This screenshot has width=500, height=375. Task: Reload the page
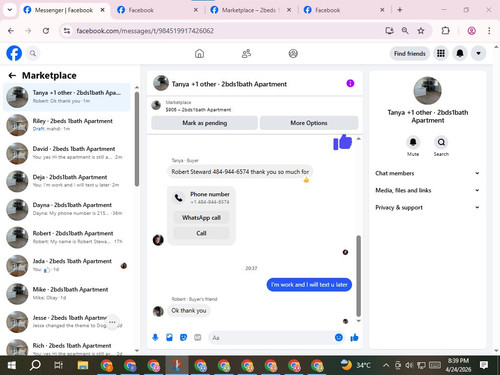coord(46,31)
